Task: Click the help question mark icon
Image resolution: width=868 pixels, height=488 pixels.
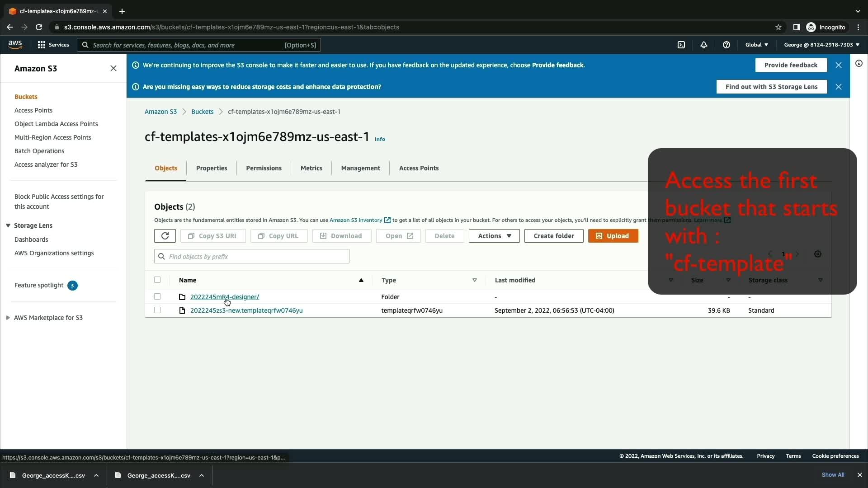Action: pyautogui.click(x=726, y=45)
